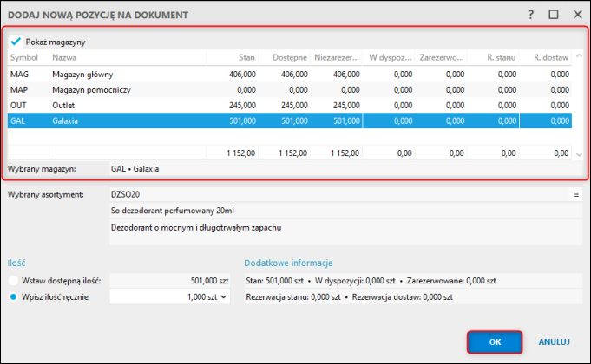Viewport: 591px width, 364px height.
Task: Select the Outlet warehouse row
Action: click(x=290, y=105)
